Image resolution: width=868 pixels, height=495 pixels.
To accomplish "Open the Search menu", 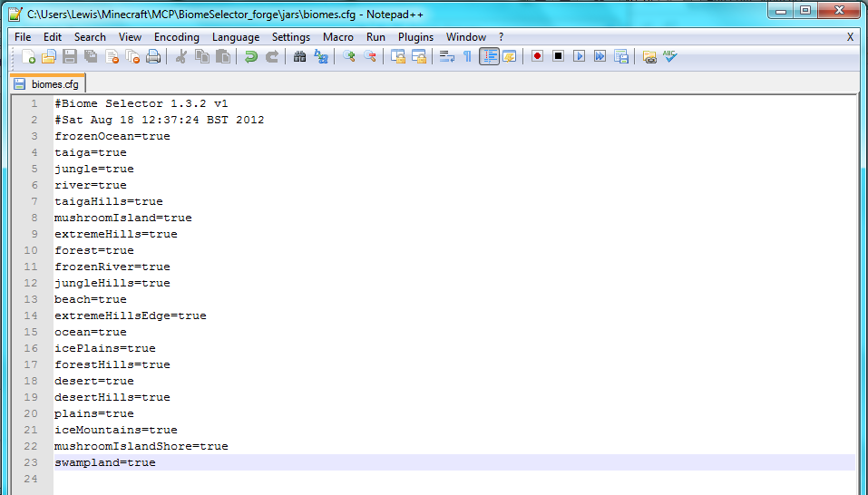I will 90,37.
